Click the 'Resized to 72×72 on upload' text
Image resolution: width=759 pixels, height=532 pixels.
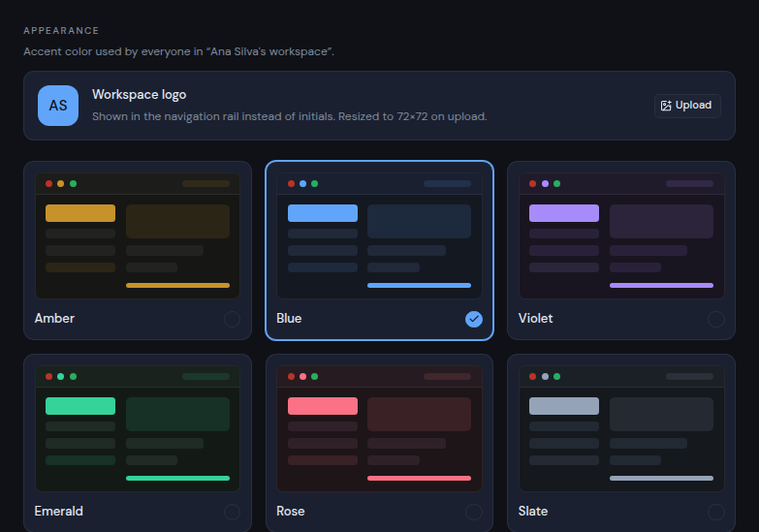[x=412, y=116]
